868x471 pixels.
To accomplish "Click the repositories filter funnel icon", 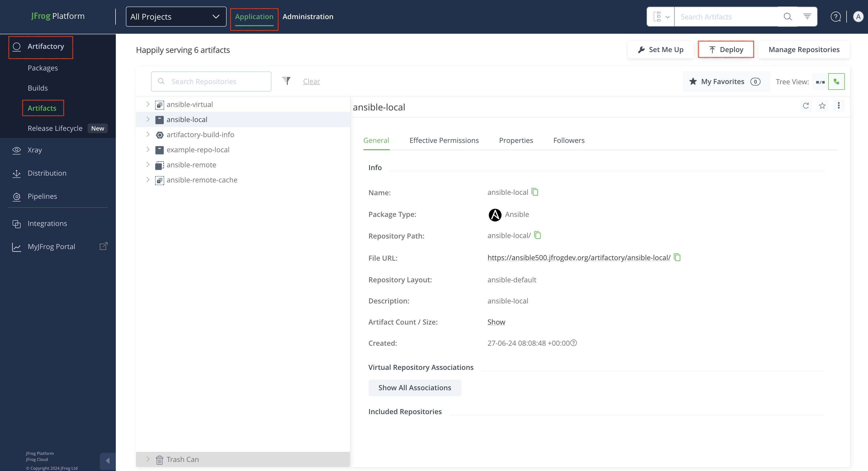I will (x=286, y=81).
